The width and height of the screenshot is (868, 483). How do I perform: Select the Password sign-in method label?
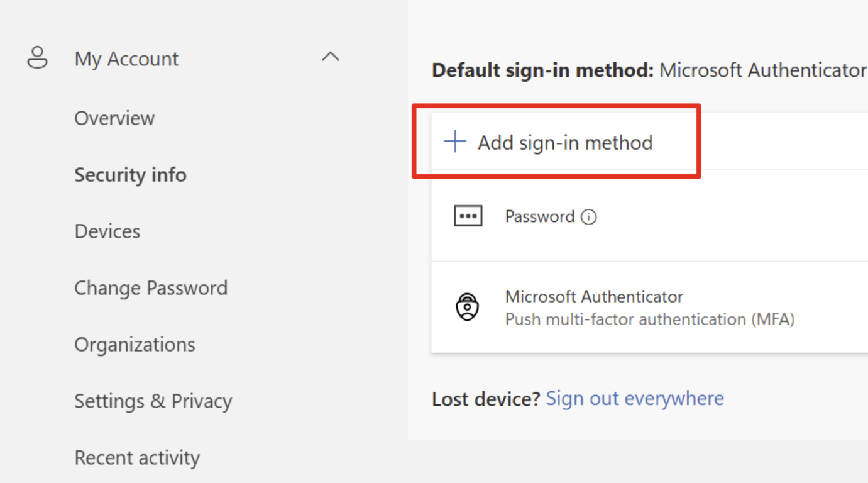tap(540, 216)
